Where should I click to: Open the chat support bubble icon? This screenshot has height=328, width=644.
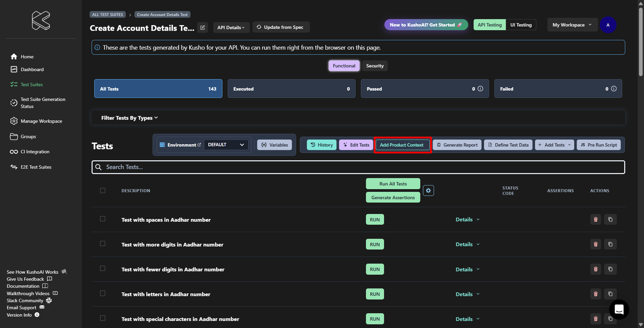[619, 309]
